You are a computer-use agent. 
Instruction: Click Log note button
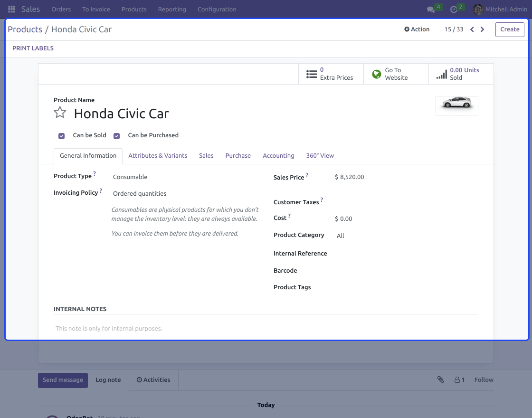pyautogui.click(x=108, y=380)
